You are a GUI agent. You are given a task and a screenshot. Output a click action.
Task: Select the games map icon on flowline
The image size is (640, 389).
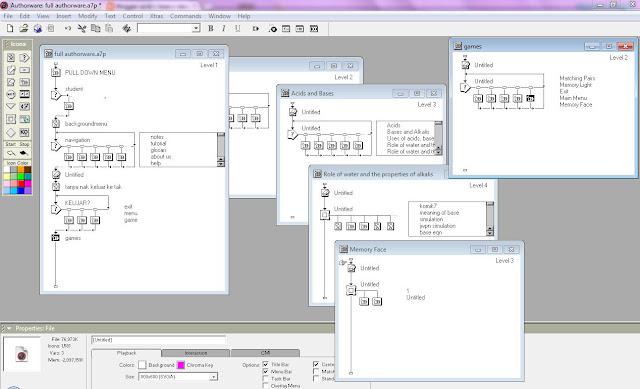pos(56,238)
